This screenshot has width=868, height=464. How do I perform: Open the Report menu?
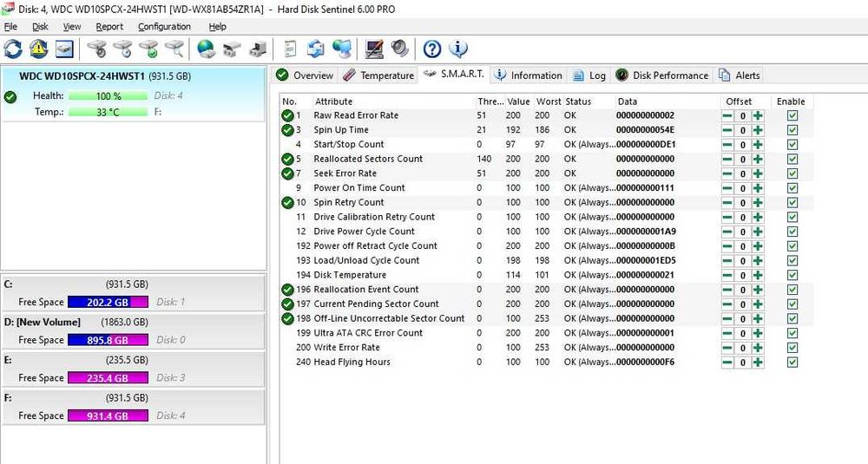click(109, 27)
